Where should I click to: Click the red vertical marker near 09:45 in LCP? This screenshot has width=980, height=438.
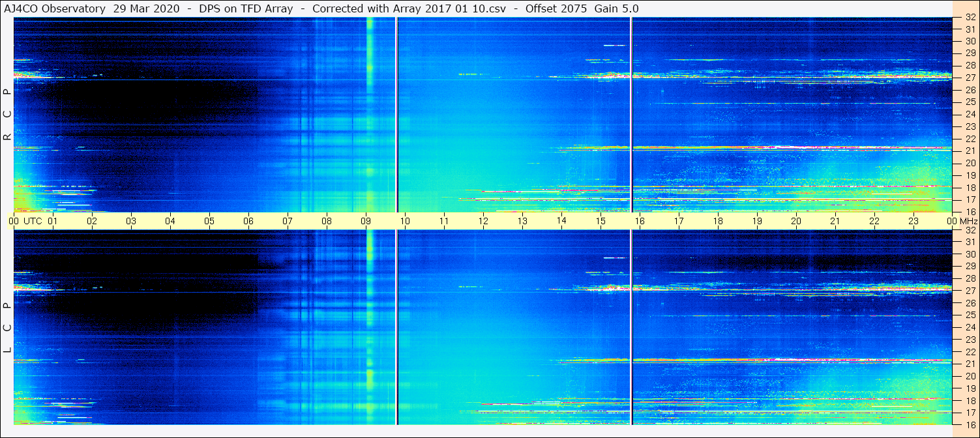tap(396, 327)
